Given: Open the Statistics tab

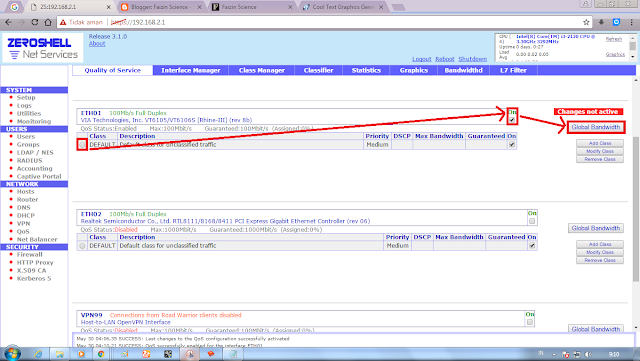Looking at the screenshot, I should 366,70.
